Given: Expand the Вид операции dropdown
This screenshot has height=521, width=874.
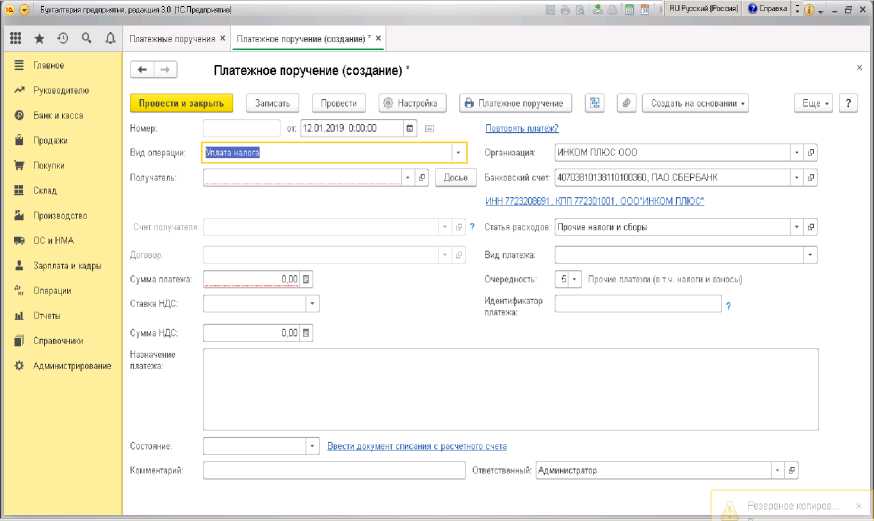Looking at the screenshot, I should pos(458,153).
